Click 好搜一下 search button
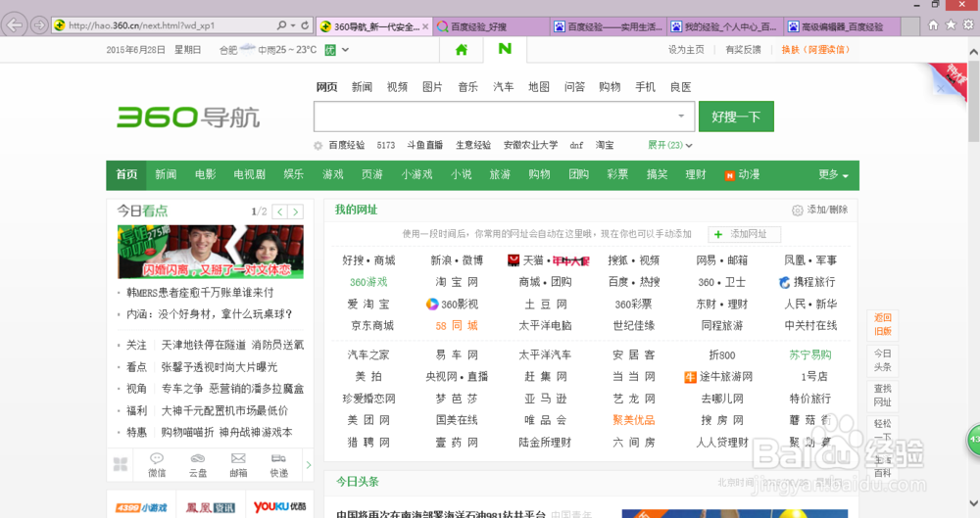 pos(736,117)
